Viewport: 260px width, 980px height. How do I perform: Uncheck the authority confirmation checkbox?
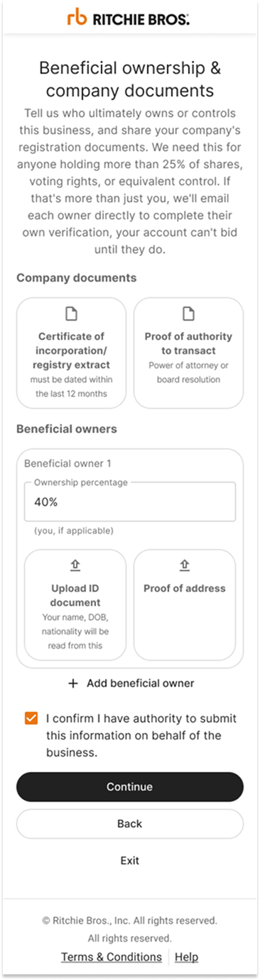(x=31, y=719)
